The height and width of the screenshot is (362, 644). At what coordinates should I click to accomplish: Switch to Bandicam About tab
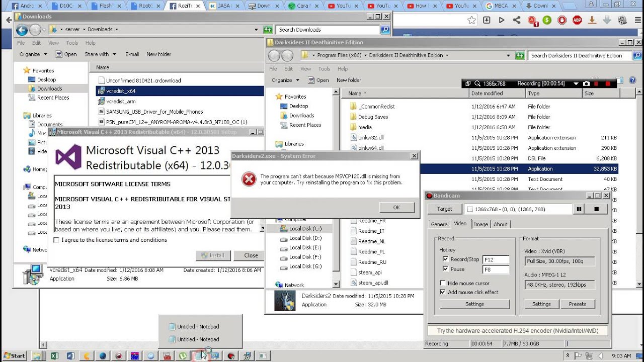501,224
